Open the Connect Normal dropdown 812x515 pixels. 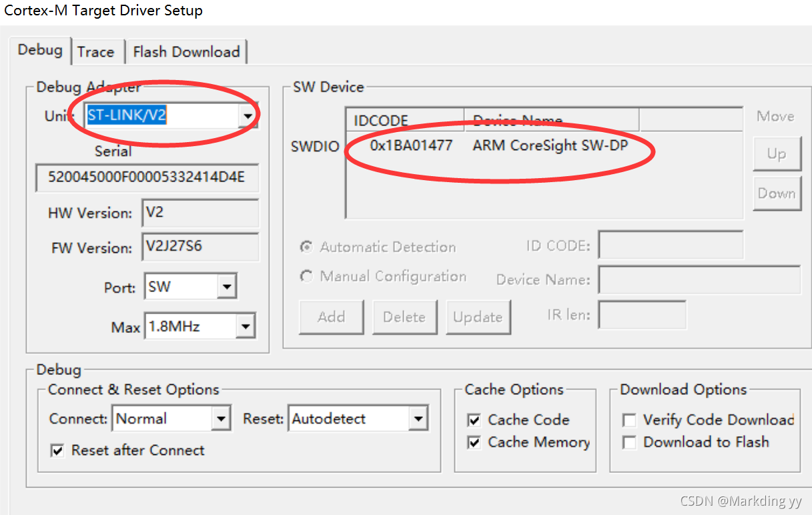point(221,419)
